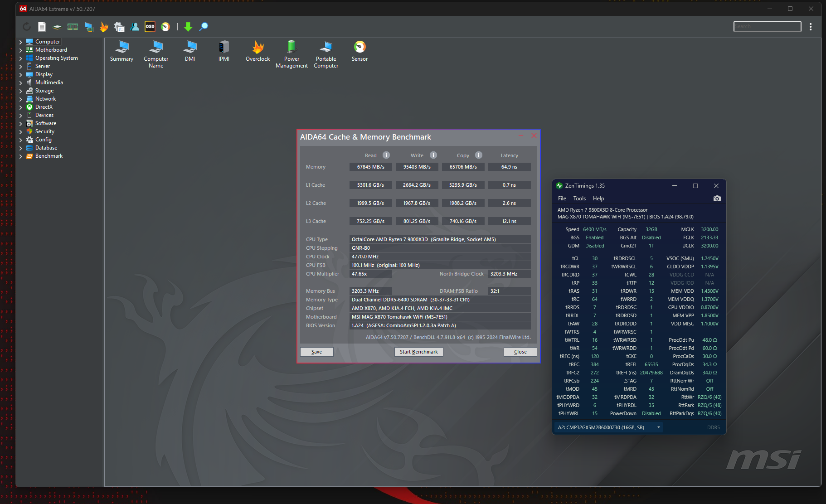
Task: Click the Close button in benchmark dialog
Action: click(x=520, y=352)
